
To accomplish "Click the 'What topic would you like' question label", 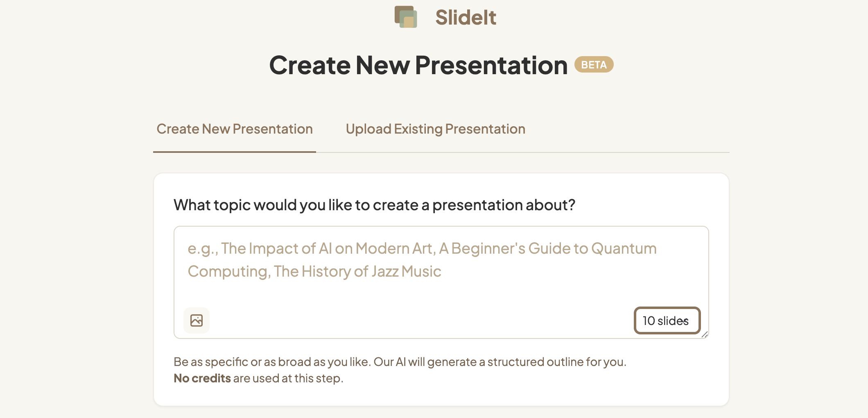I will [374, 205].
